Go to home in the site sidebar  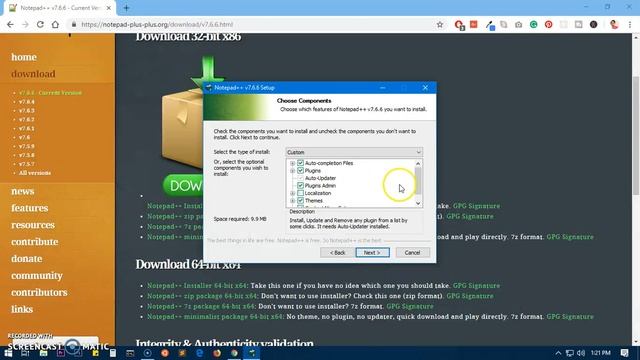tap(24, 57)
